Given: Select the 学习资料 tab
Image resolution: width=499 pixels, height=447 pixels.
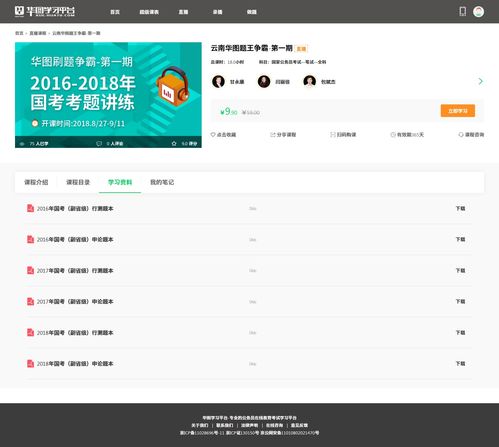Looking at the screenshot, I should coord(120,182).
